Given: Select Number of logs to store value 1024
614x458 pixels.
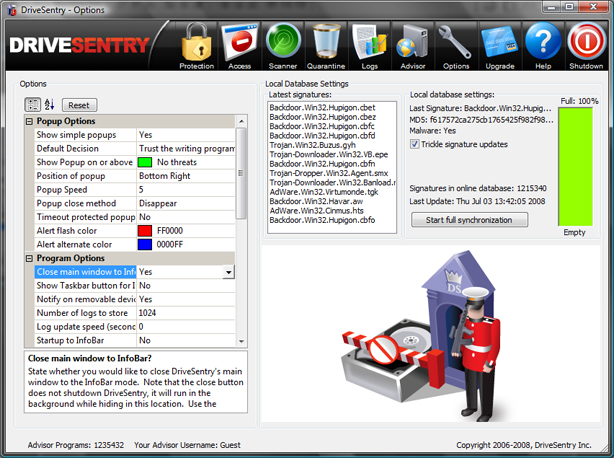Looking at the screenshot, I should (x=186, y=313).
